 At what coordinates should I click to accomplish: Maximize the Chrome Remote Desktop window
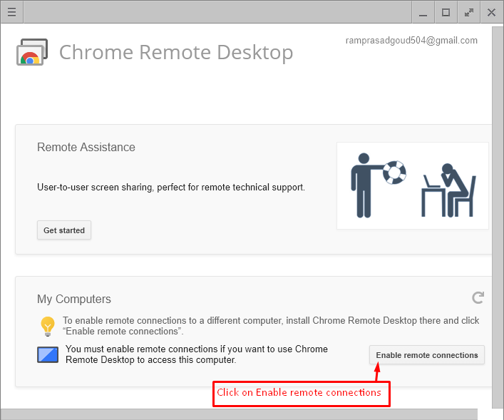pyautogui.click(x=446, y=12)
